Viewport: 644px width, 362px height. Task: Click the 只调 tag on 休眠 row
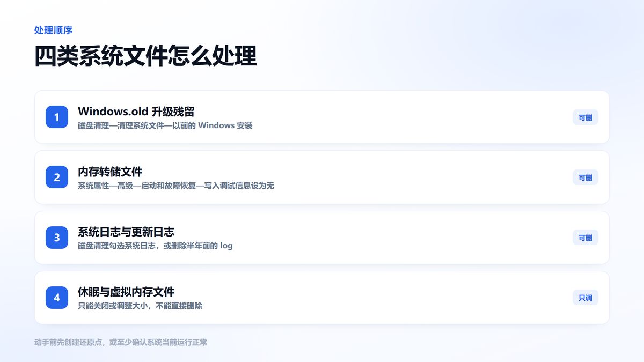586,298
